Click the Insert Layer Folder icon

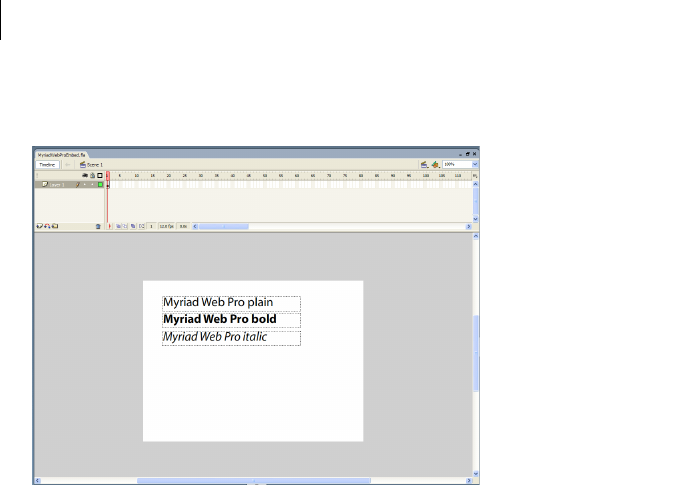55,226
